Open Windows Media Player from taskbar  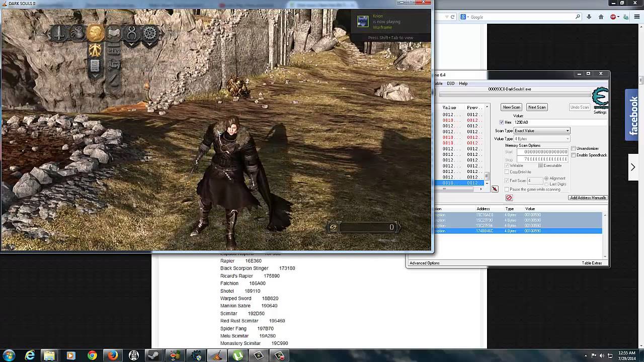pyautogui.click(x=70, y=355)
